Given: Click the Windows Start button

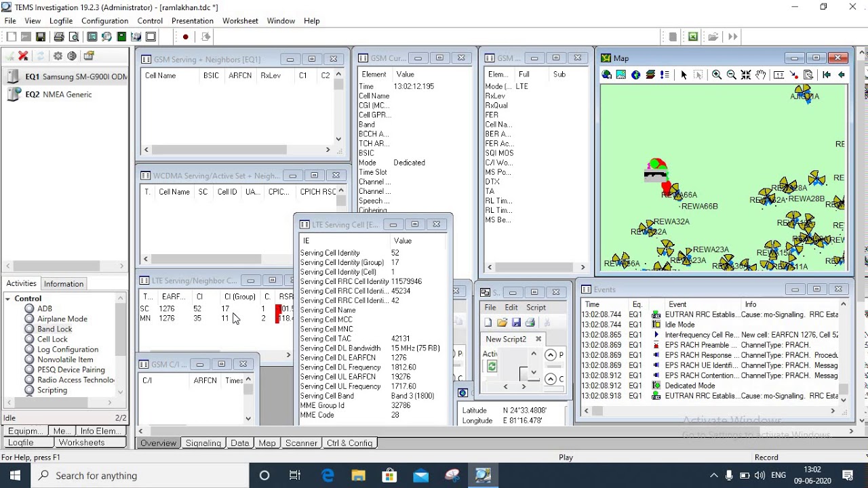Looking at the screenshot, I should click(15, 475).
